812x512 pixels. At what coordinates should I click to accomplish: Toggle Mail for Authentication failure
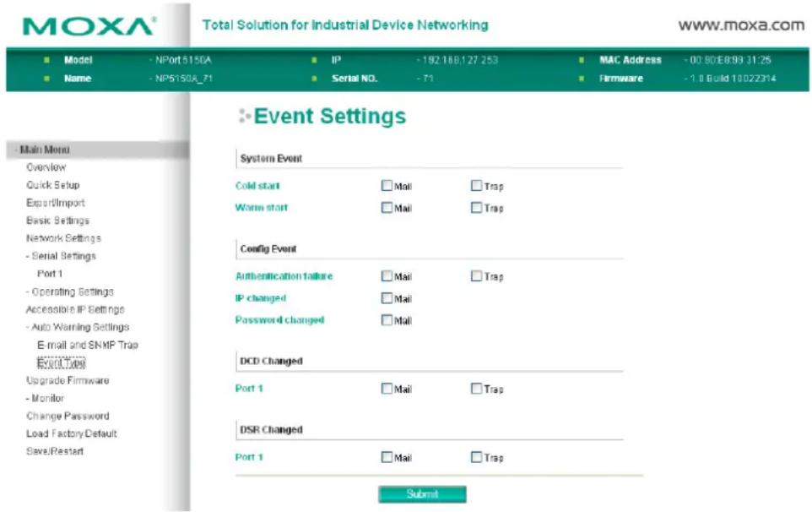pyautogui.click(x=387, y=276)
